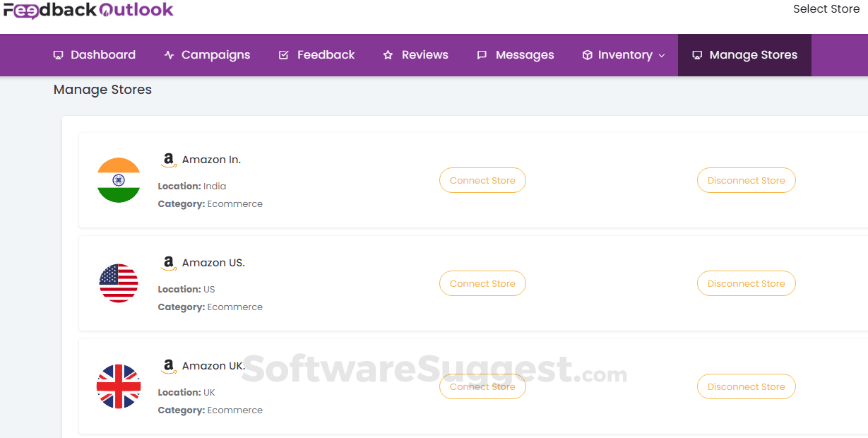Click the Inventory box icon in navbar
The width and height of the screenshot is (868, 438).
(x=588, y=54)
